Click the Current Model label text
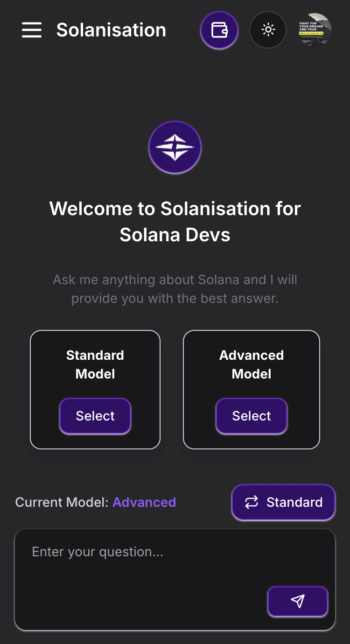The image size is (350, 644). coord(62,502)
